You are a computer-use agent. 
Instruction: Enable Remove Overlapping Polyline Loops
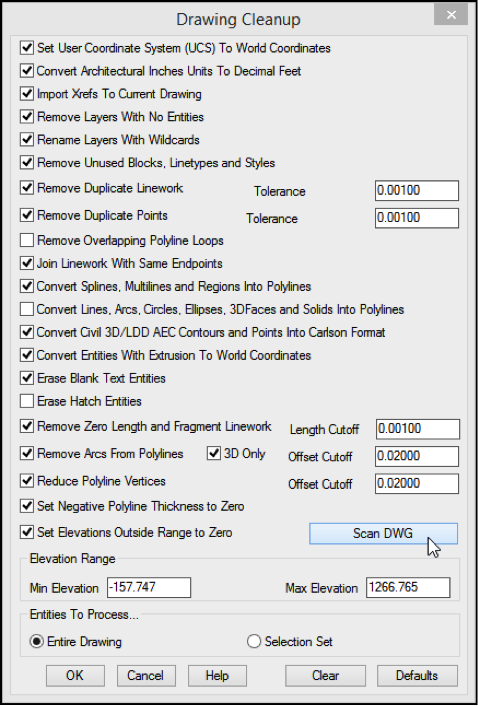pyautogui.click(x=27, y=240)
